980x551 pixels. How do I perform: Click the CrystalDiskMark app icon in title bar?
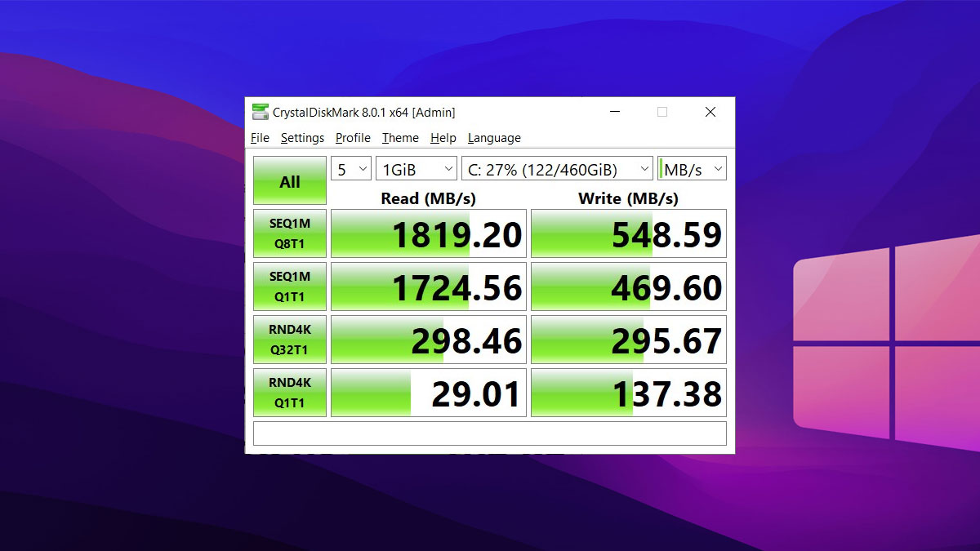tap(260, 112)
